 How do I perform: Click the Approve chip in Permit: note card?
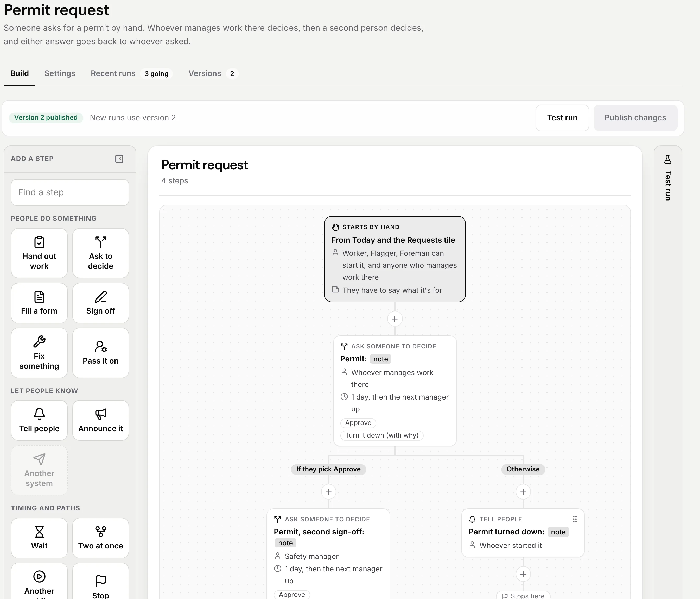coord(358,423)
